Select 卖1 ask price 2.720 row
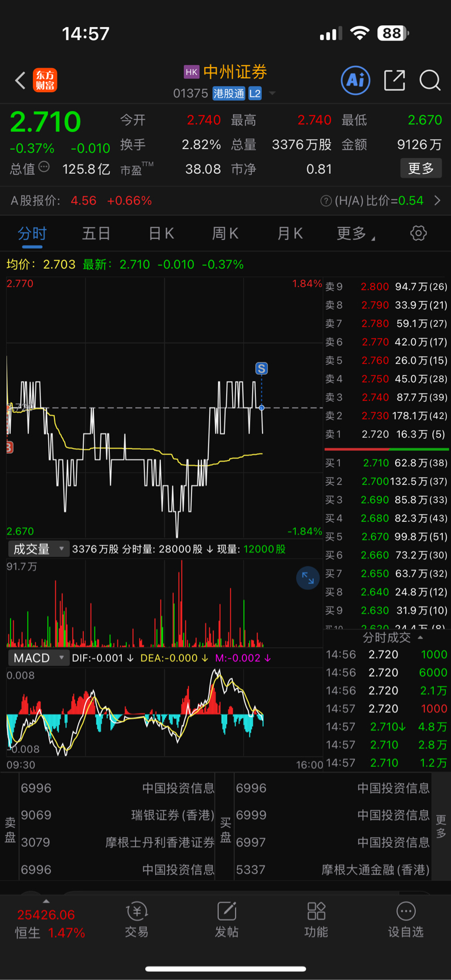 (386, 435)
